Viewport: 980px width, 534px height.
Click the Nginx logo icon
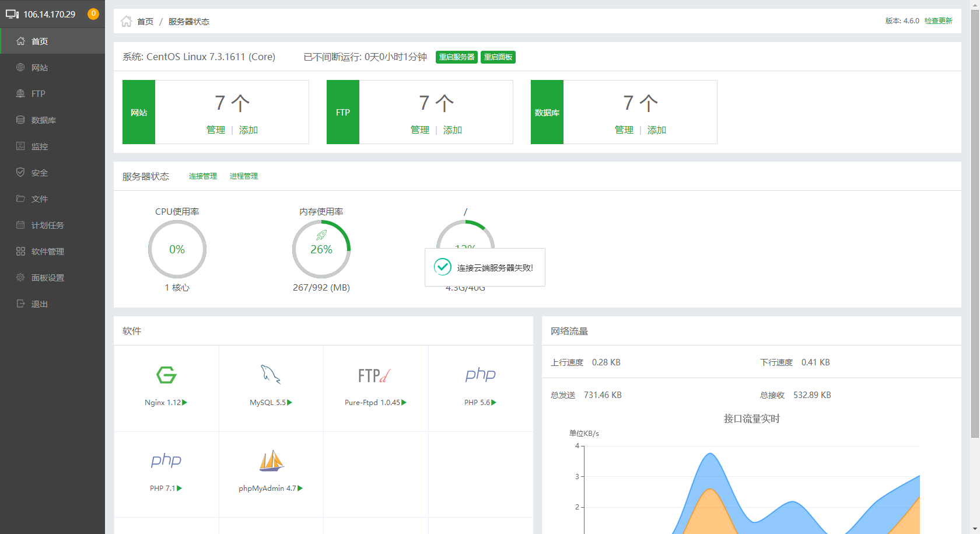coord(166,375)
